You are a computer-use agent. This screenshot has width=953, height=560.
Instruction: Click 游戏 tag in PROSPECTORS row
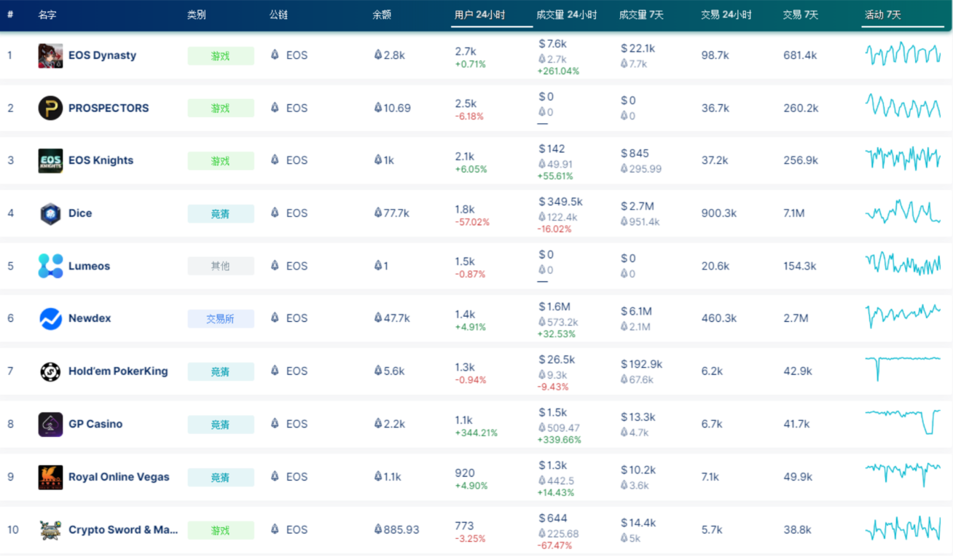coord(221,108)
